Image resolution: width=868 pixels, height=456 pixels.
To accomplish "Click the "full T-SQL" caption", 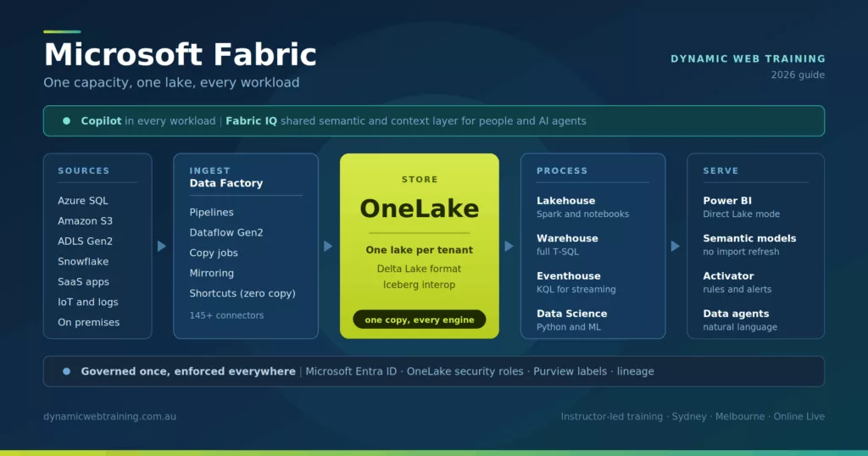I will [x=558, y=252].
